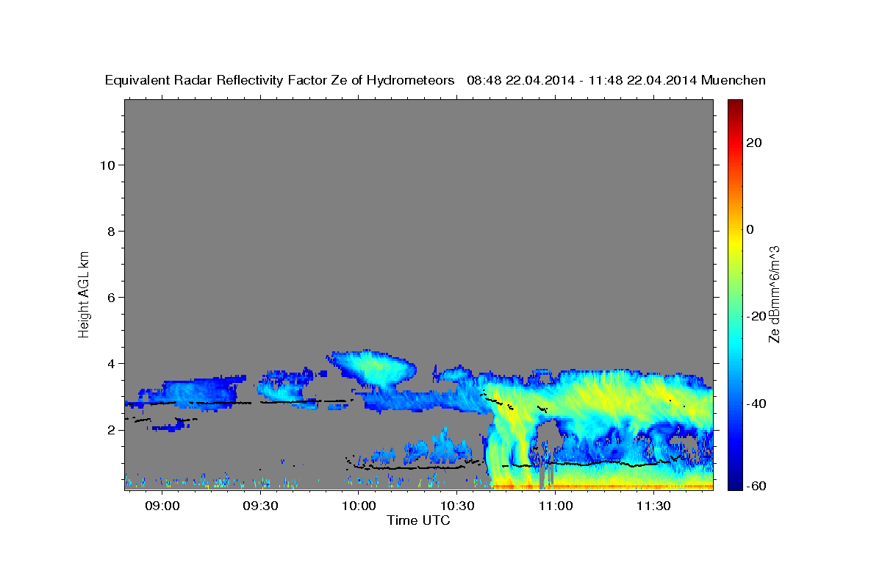Click the 'Ze dBmm^6/m^3' colorbar title
The height and width of the screenshot is (588, 882).
pyautogui.click(x=774, y=294)
